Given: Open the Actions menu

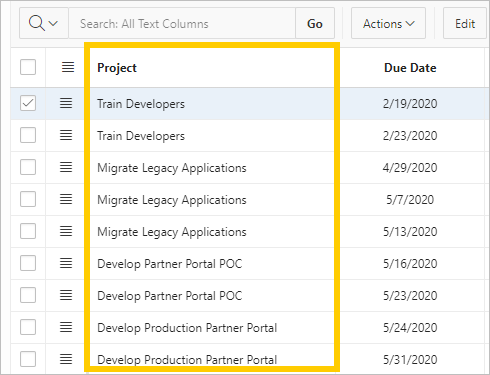Looking at the screenshot, I should pos(388,24).
